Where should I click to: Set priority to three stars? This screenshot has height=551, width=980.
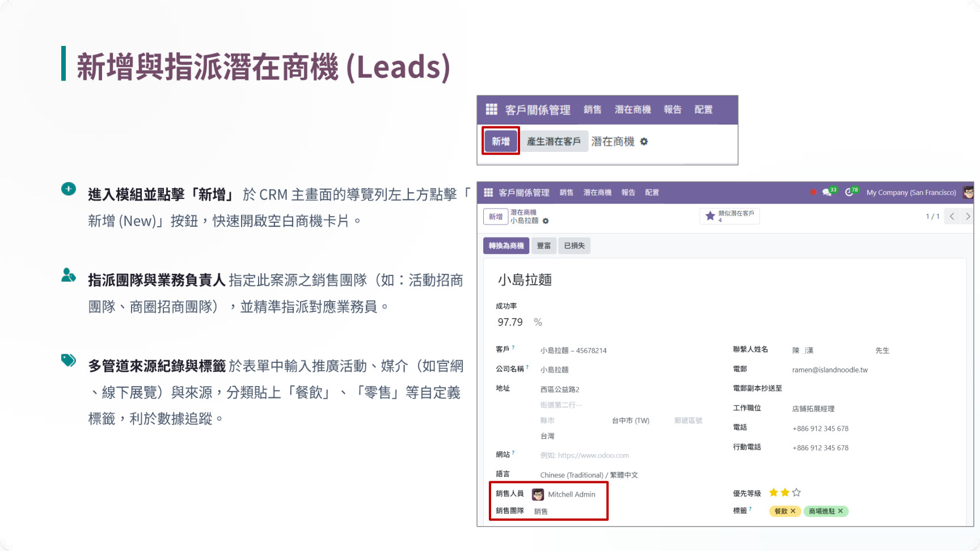tap(796, 493)
